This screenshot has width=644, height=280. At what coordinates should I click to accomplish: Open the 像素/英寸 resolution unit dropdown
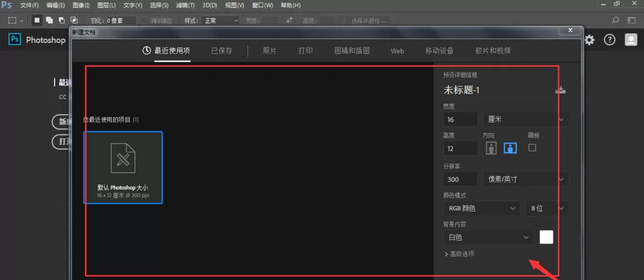click(x=526, y=179)
